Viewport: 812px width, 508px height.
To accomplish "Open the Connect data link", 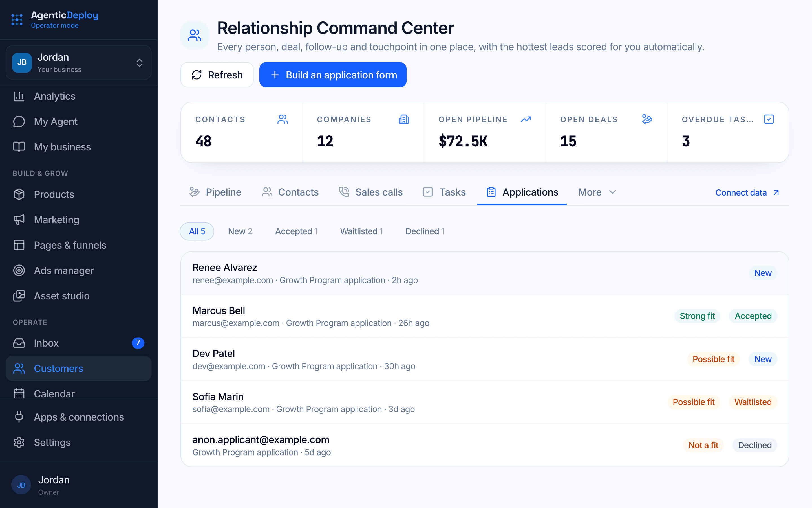I will (747, 192).
